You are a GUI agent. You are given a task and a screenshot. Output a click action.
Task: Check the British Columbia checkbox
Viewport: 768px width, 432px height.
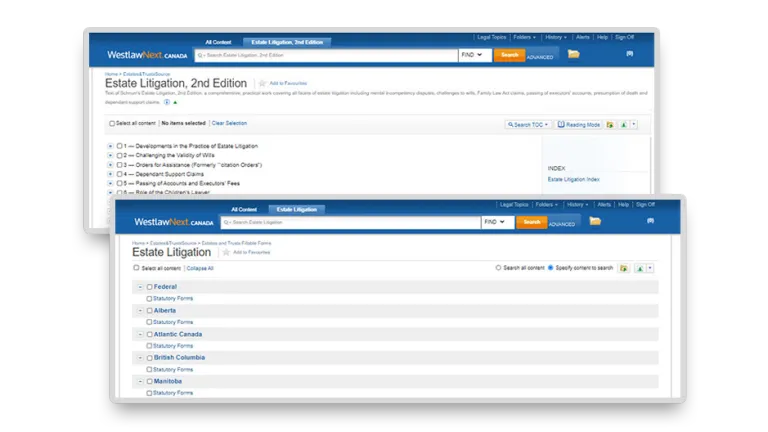point(149,358)
